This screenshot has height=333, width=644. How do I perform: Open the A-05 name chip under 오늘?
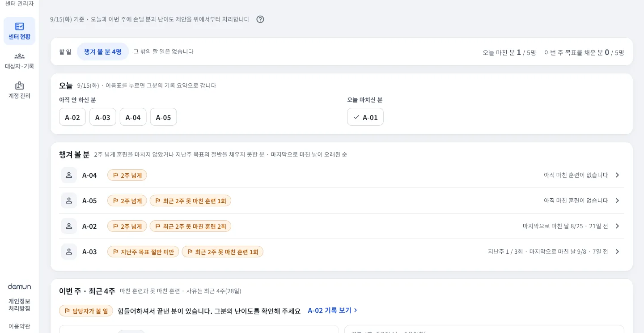coord(164,117)
